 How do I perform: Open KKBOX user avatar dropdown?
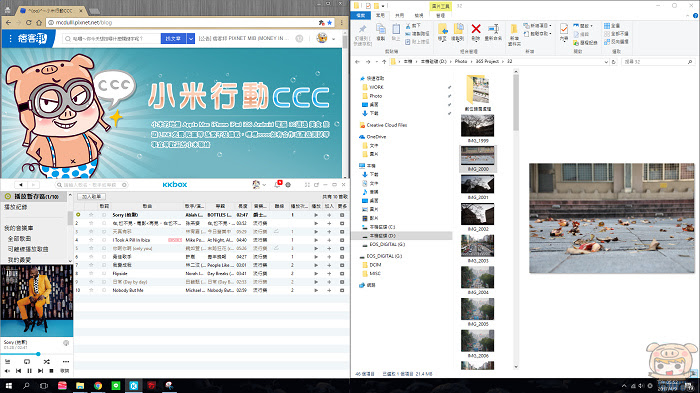259,184
